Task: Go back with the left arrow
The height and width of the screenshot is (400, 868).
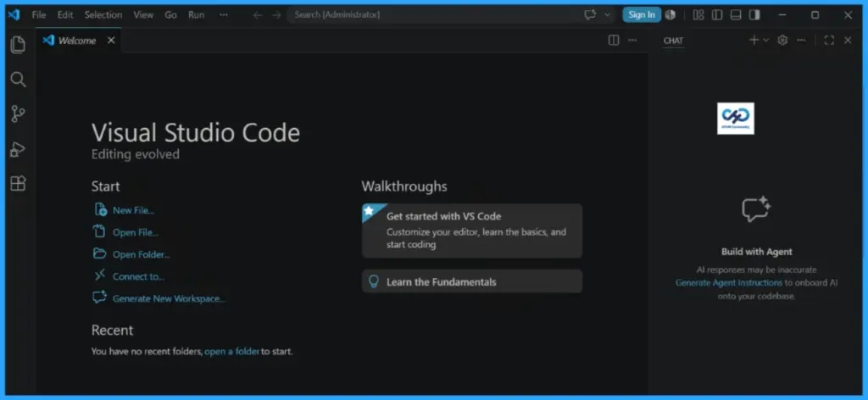Action: click(x=258, y=15)
